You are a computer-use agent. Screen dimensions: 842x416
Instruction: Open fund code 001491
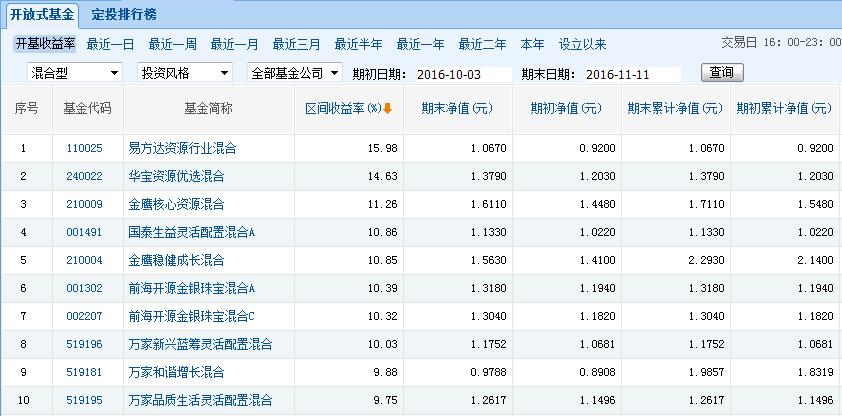click(x=84, y=232)
